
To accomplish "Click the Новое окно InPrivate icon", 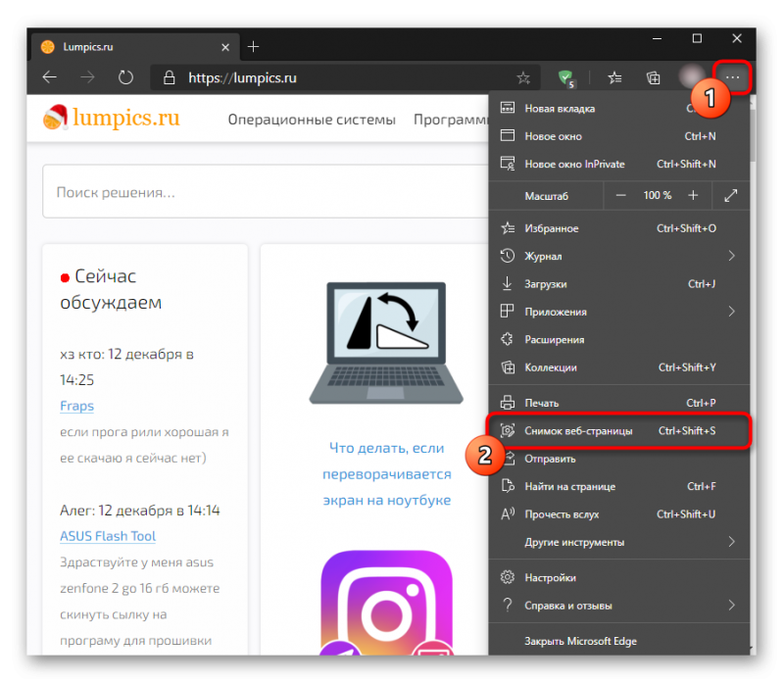I will coord(508,164).
